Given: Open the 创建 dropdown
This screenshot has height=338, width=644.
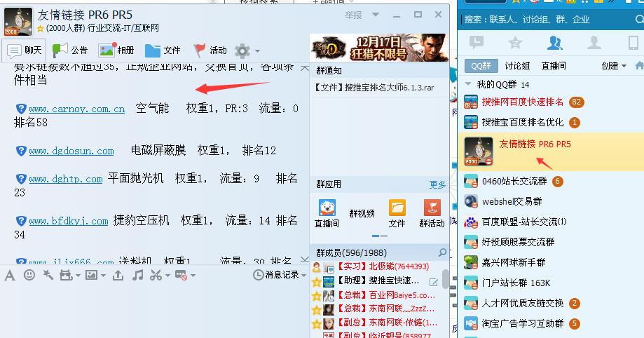Looking at the screenshot, I should tap(614, 66).
